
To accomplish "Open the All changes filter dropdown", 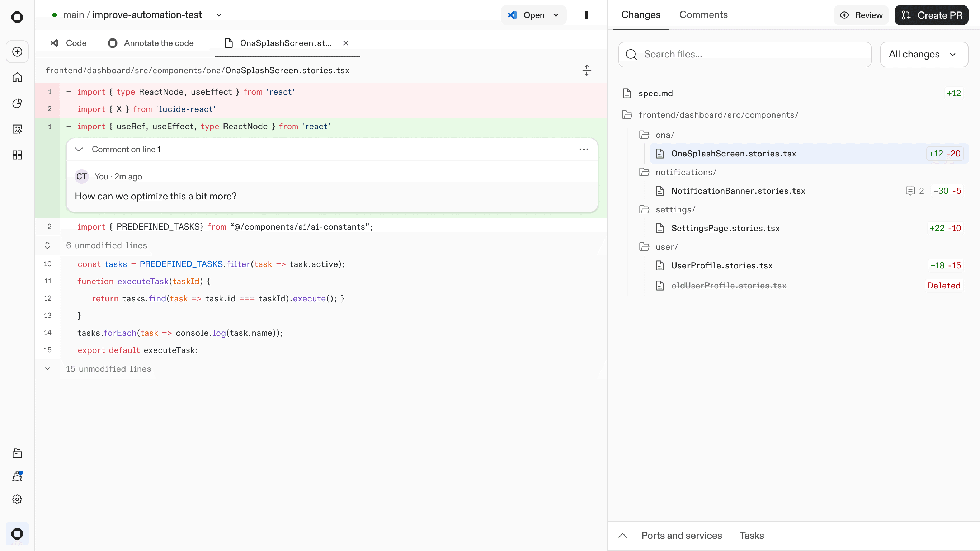I will [924, 55].
